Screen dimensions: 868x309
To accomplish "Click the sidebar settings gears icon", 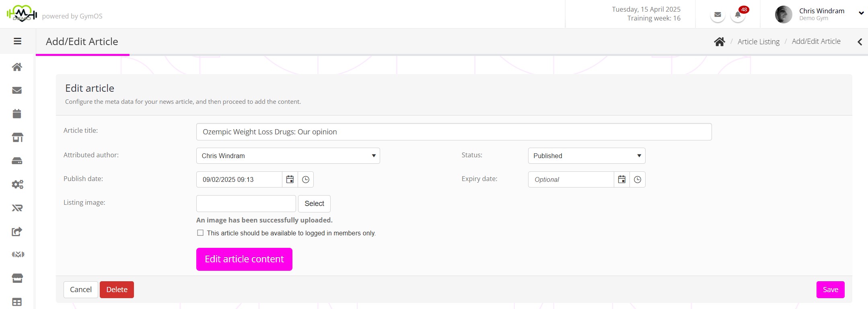I will (17, 184).
